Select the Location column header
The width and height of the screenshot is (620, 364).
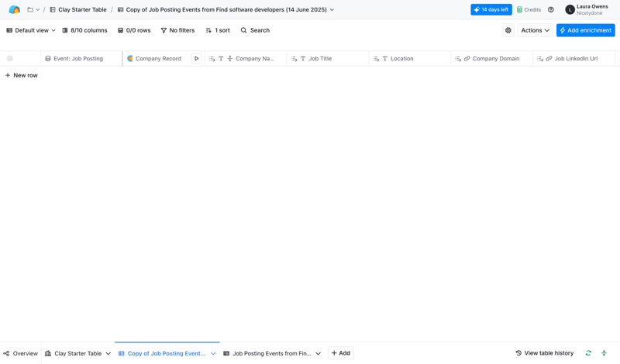coord(410,59)
